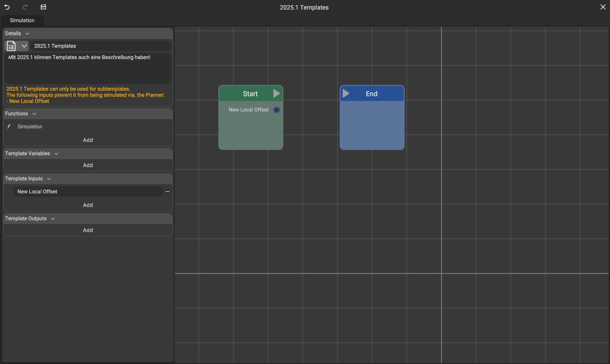This screenshot has width=610, height=364.
Task: Open the New Local Offset options ellipsis
Action: (168, 192)
